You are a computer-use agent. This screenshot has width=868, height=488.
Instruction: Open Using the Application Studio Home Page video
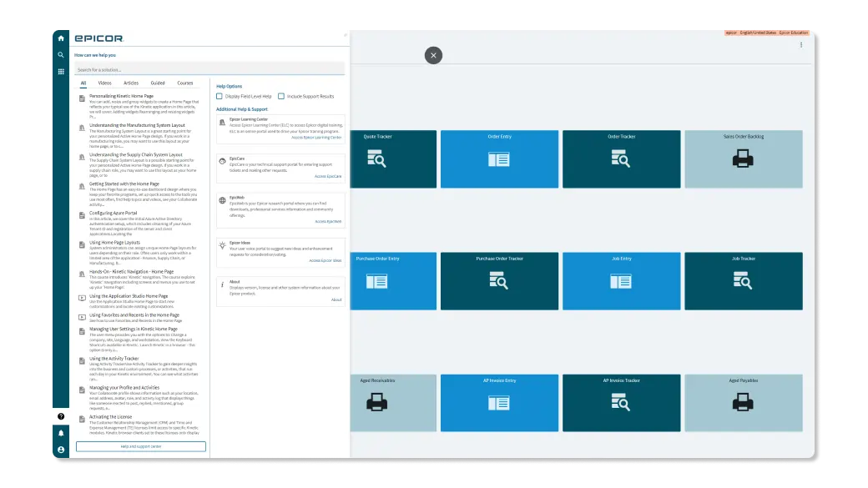click(x=129, y=296)
